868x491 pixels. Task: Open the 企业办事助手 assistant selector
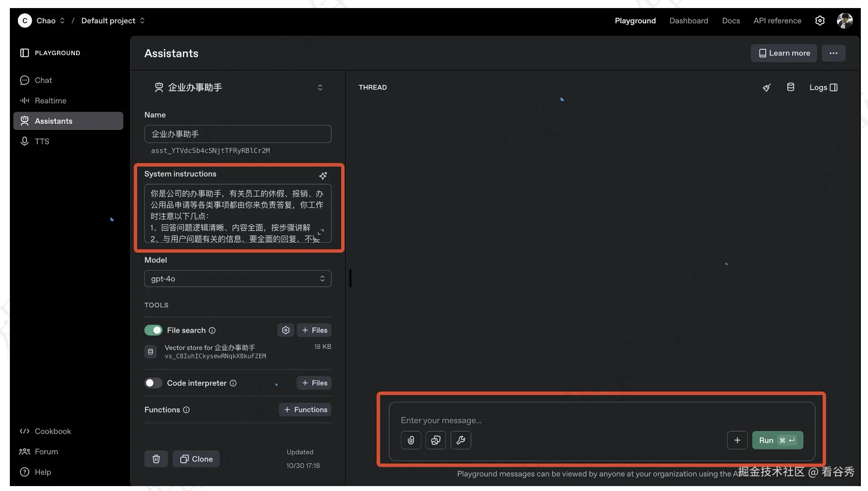coord(238,87)
